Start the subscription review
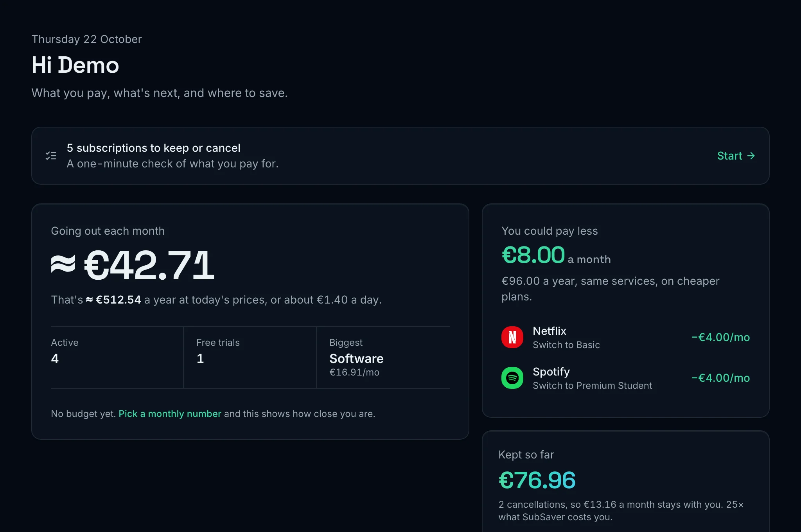The image size is (801, 532). [x=736, y=156]
